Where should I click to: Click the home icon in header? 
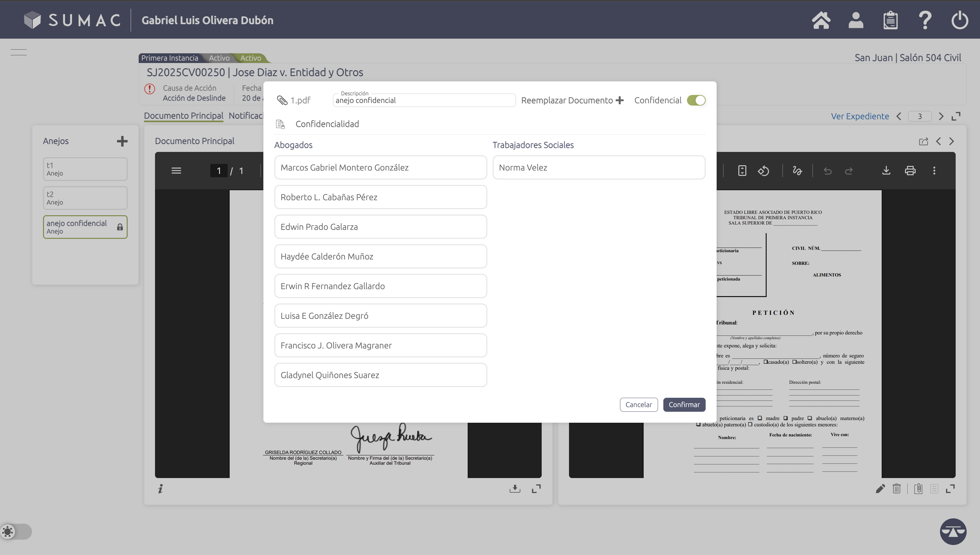[821, 20]
